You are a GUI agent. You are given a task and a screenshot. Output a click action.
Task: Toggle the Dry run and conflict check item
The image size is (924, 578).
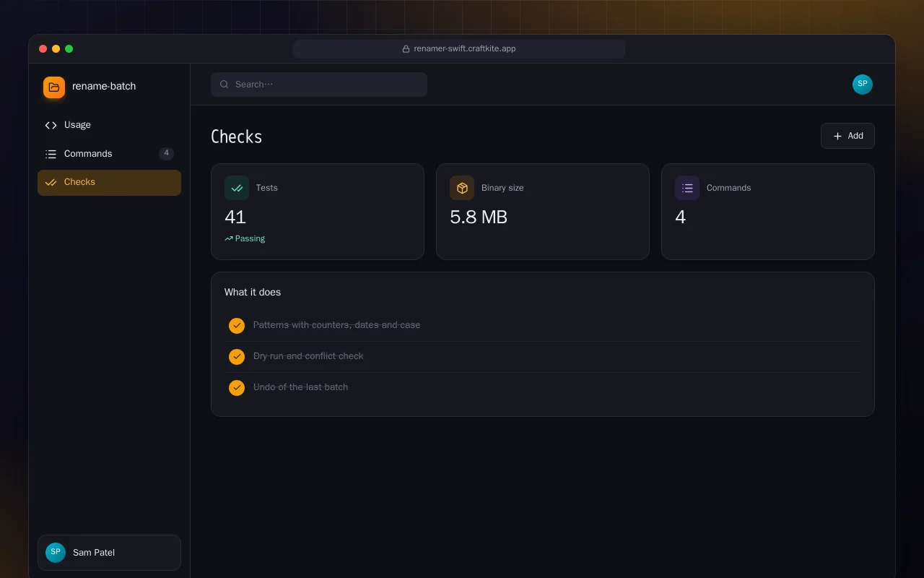click(237, 357)
